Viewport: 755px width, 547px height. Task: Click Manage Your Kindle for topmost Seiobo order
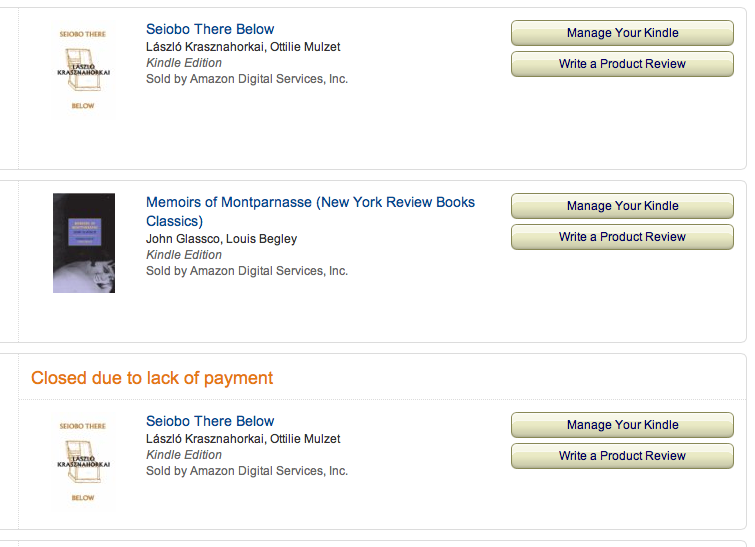point(622,33)
